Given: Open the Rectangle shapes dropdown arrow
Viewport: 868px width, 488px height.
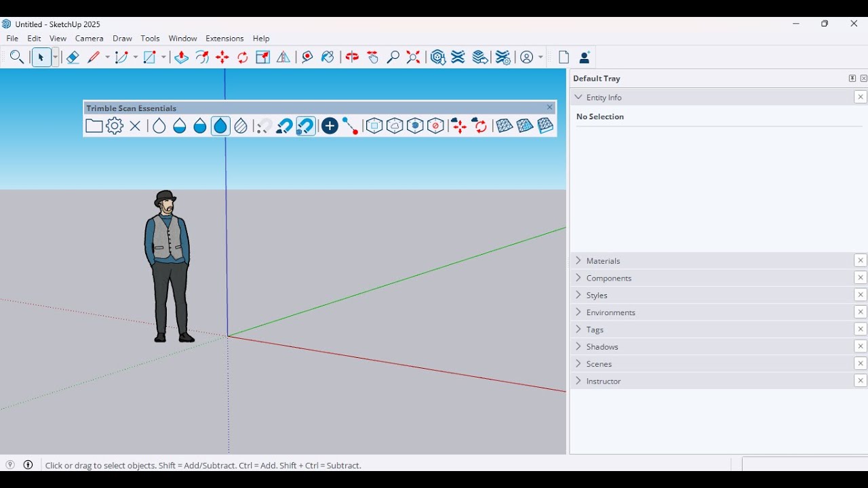Looking at the screenshot, I should [x=163, y=58].
